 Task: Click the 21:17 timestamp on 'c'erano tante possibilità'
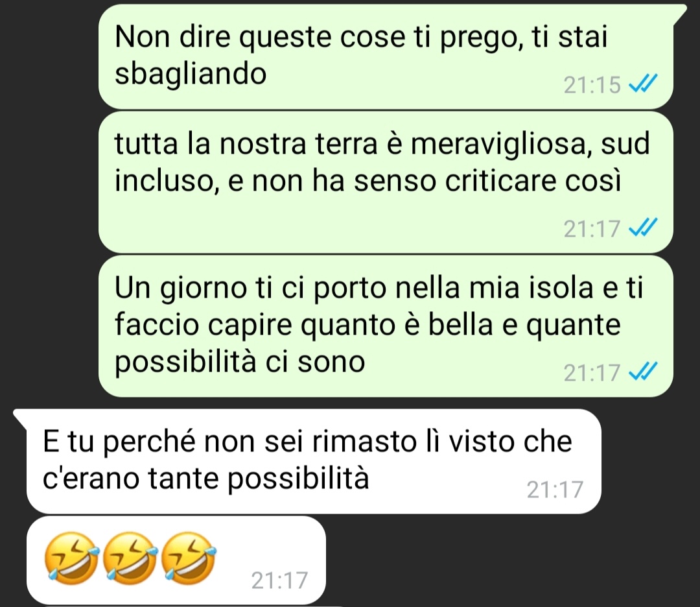coord(555,490)
